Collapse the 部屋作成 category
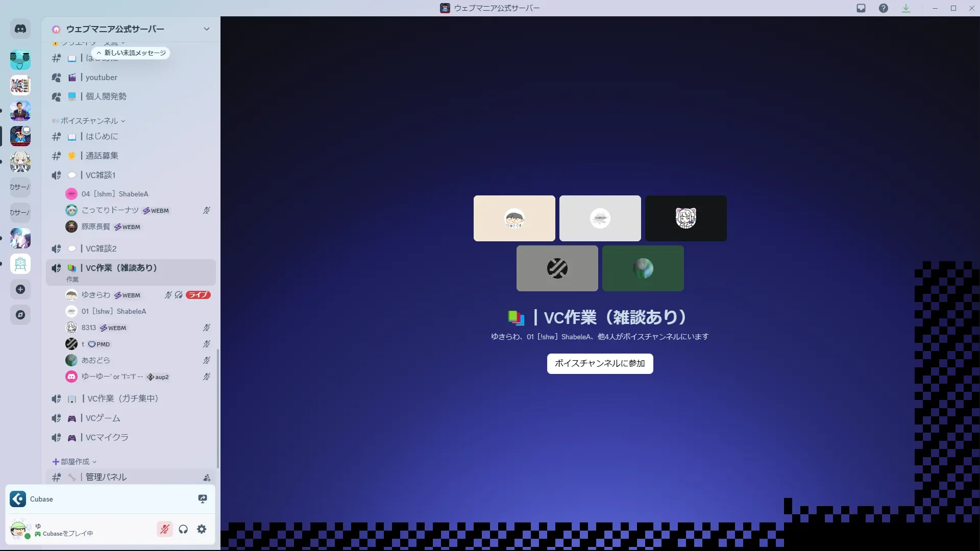This screenshot has width=980, height=551. pos(75,462)
